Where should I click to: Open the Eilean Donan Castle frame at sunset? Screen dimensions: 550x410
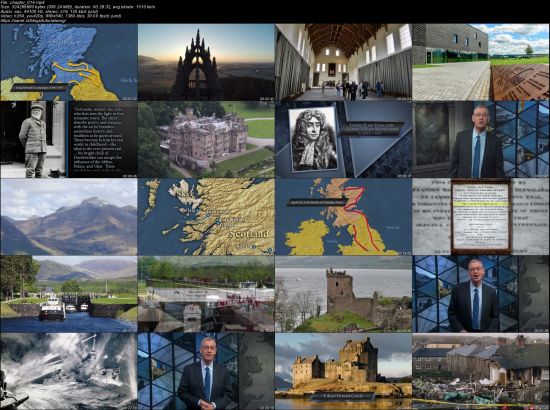[x=343, y=371]
